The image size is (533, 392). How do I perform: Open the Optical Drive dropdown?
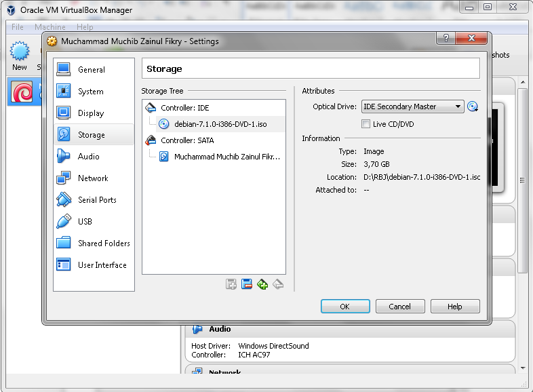point(413,106)
